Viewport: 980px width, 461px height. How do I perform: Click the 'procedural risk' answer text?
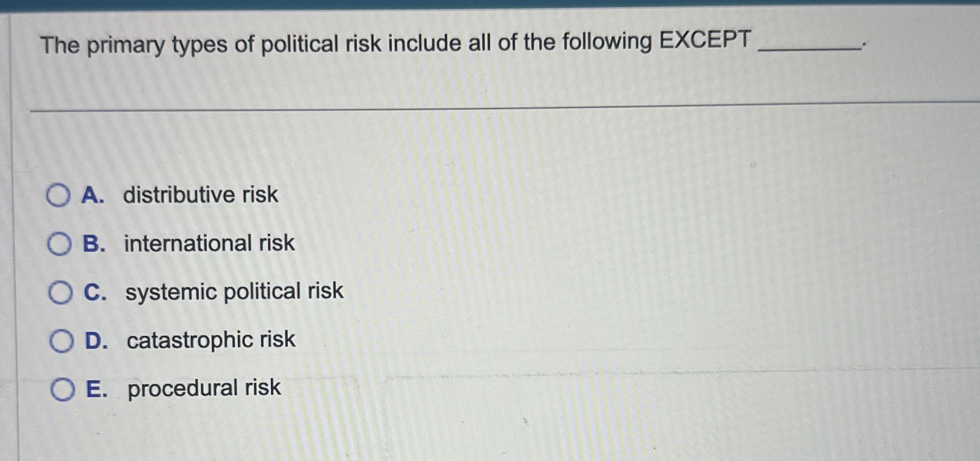[x=204, y=388]
